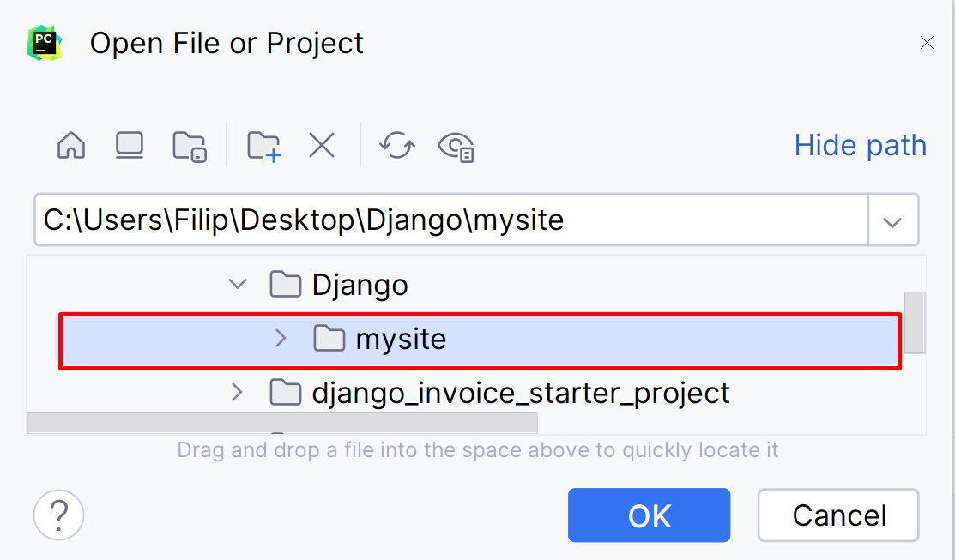This screenshot has width=955, height=560.
Task: Expand django_invoice_starter_project
Action: point(238,393)
